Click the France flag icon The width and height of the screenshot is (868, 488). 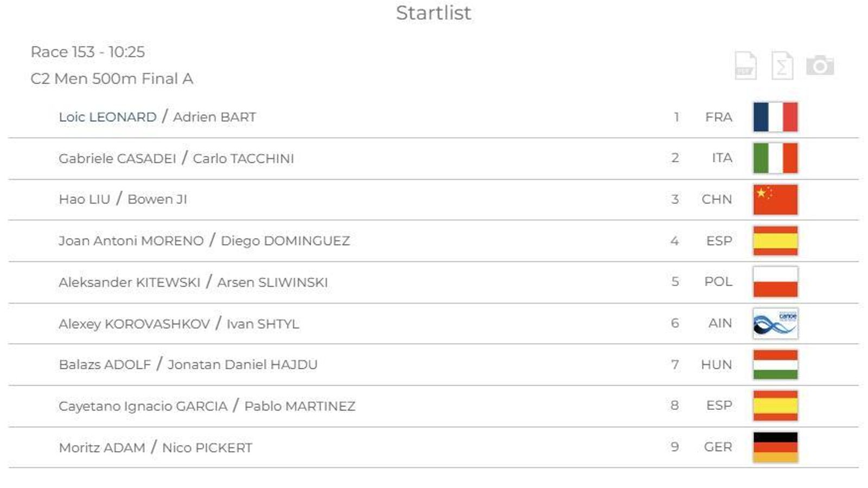pos(775,117)
